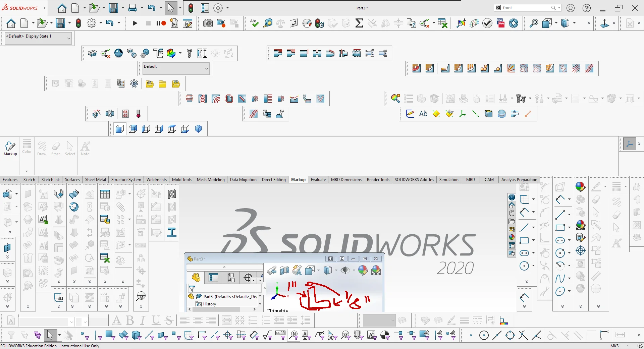644x349 pixels.
Task: Expand the Markup Color dropdown arrow
Action: pos(26,171)
